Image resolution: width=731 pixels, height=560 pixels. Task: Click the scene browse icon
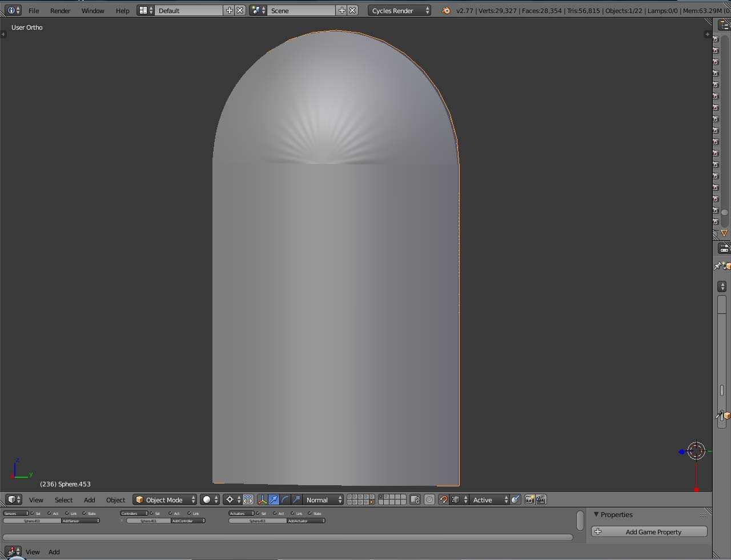(258, 10)
